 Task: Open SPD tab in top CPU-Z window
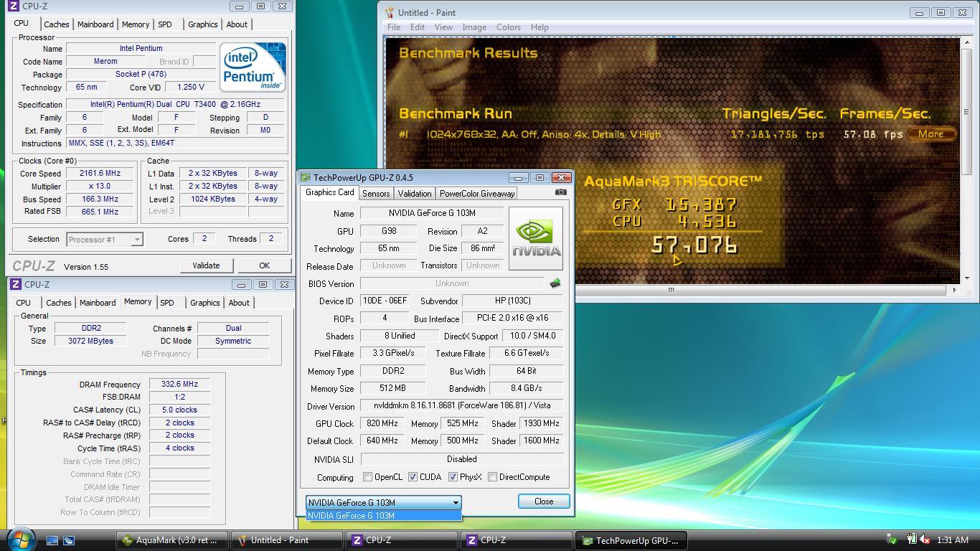click(x=165, y=24)
